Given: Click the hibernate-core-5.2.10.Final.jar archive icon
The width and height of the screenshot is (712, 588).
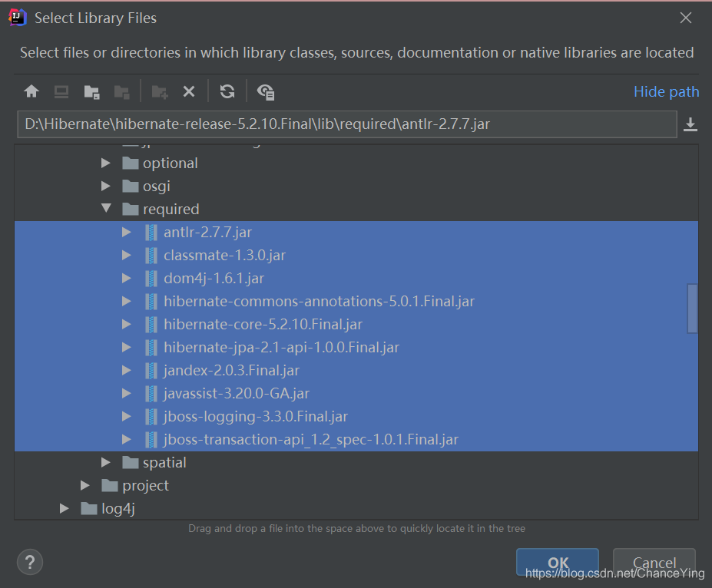Looking at the screenshot, I should point(151,325).
